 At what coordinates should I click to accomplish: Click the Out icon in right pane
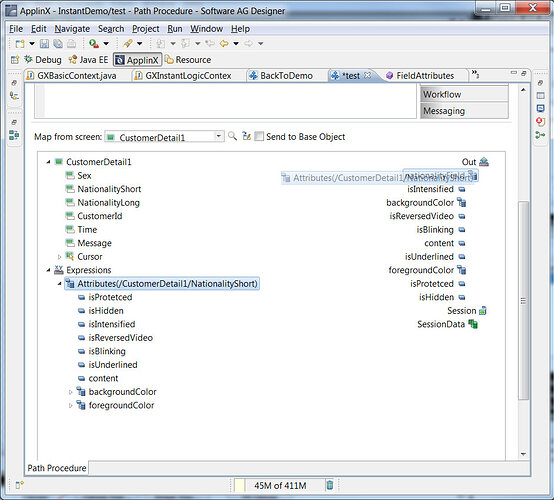click(484, 162)
